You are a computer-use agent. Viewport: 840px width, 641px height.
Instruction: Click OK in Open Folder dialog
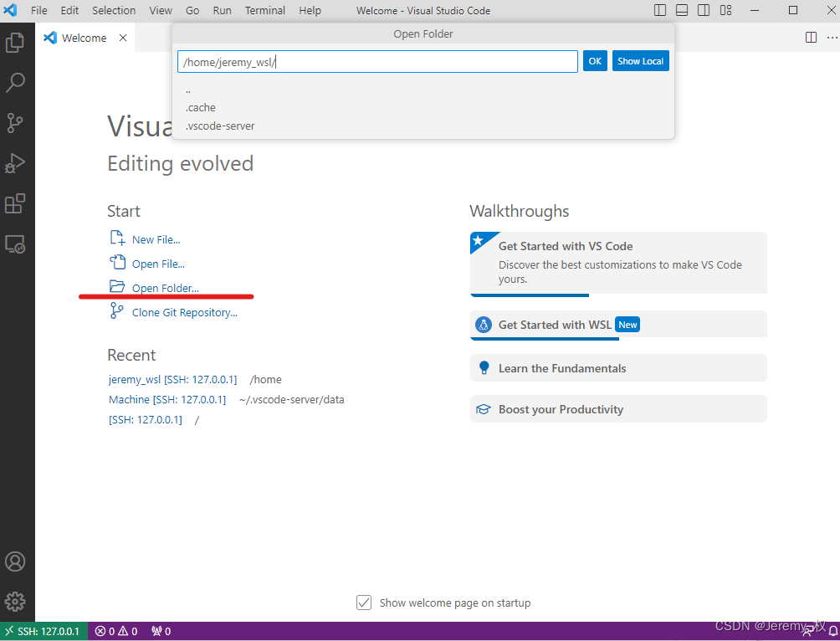click(595, 61)
